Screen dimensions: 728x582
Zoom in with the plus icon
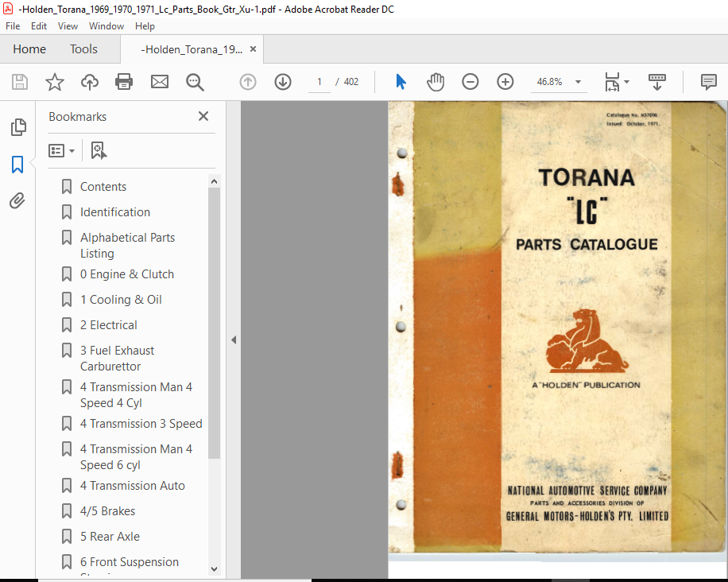(x=505, y=82)
